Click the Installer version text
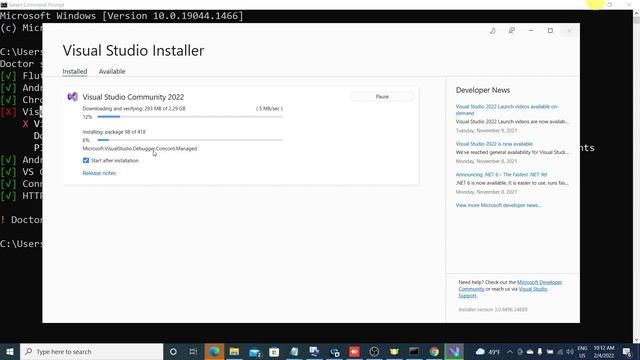The width and height of the screenshot is (640, 360). [x=493, y=309]
